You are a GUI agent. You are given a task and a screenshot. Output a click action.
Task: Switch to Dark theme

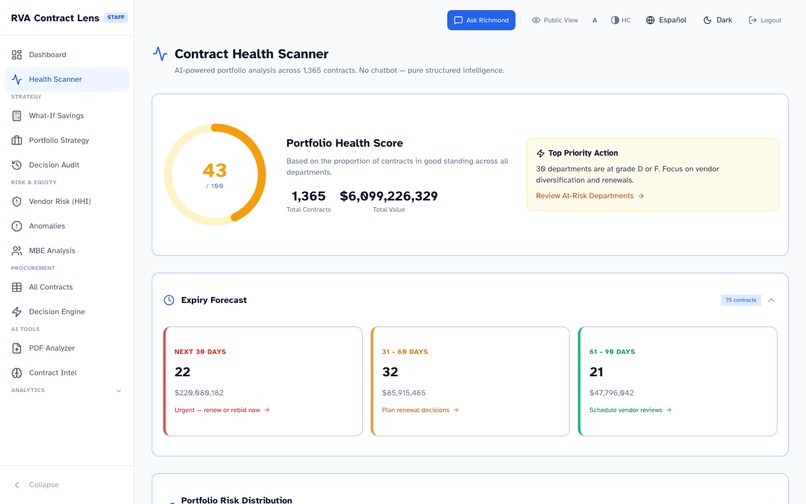718,20
